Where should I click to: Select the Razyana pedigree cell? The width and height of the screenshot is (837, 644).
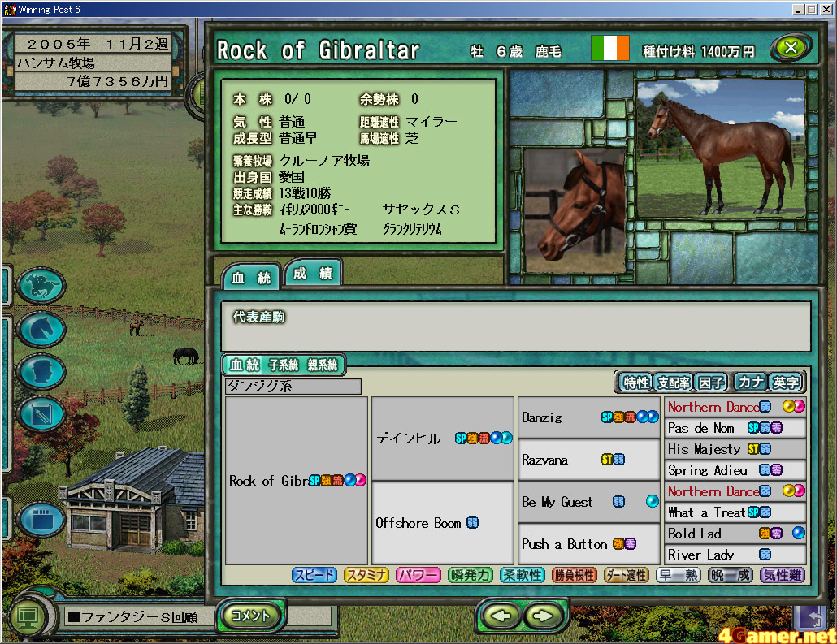click(589, 460)
